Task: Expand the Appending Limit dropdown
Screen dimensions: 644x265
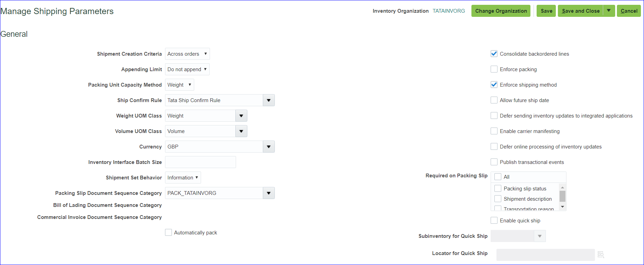Action: click(187, 69)
